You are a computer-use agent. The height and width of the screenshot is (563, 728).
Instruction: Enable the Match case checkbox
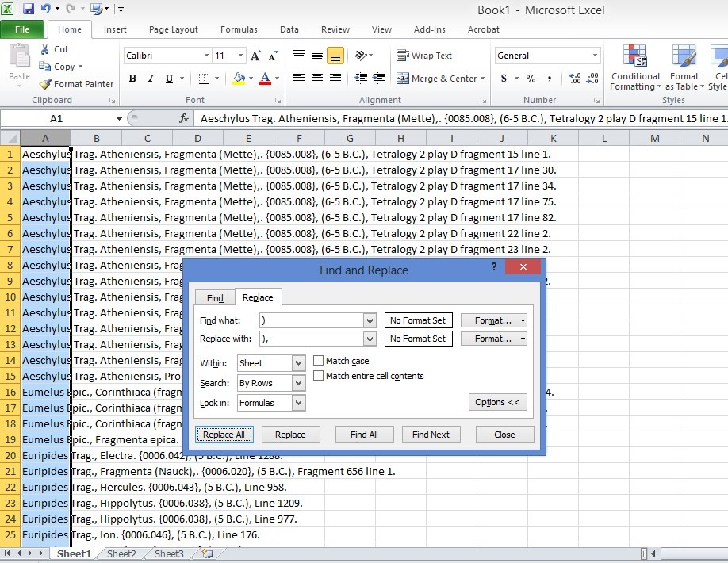click(x=319, y=361)
